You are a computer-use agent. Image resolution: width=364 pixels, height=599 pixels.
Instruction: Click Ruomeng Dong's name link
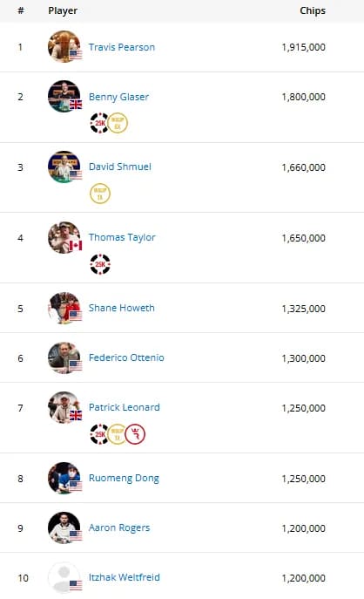click(x=124, y=478)
